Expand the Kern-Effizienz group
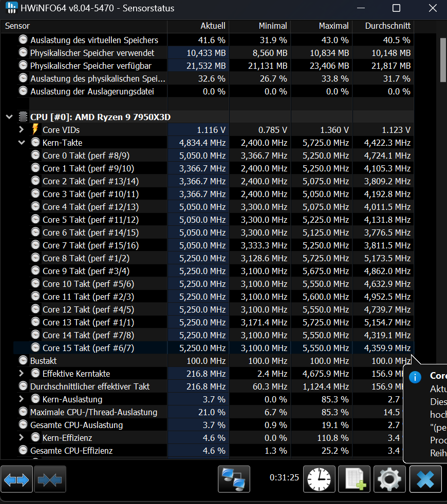This screenshot has width=447, height=504. (x=21, y=438)
